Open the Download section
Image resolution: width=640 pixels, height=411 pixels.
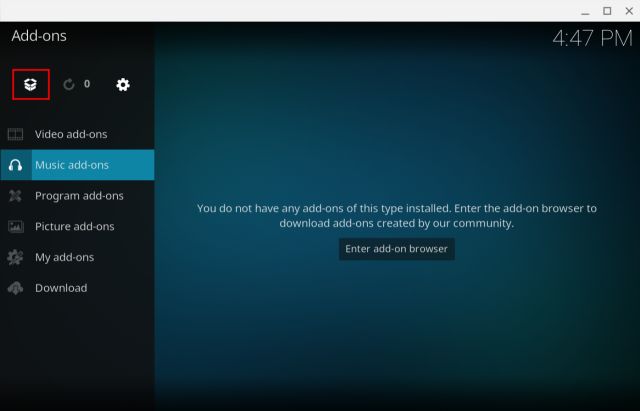pyautogui.click(x=78, y=288)
